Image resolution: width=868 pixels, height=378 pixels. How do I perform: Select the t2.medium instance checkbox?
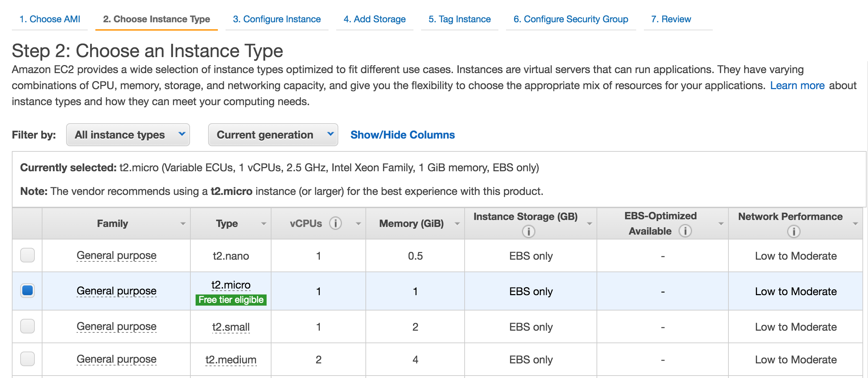pyautogui.click(x=27, y=359)
